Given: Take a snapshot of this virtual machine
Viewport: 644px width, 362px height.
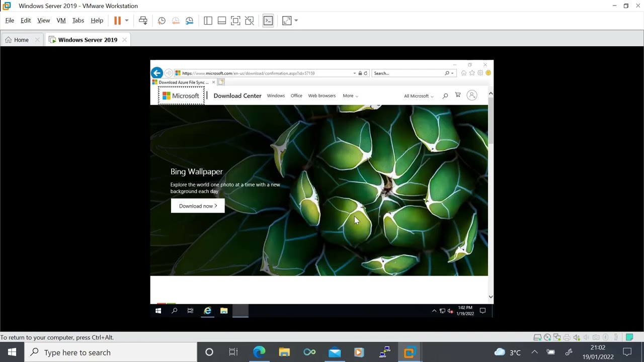Looking at the screenshot, I should click(162, 21).
